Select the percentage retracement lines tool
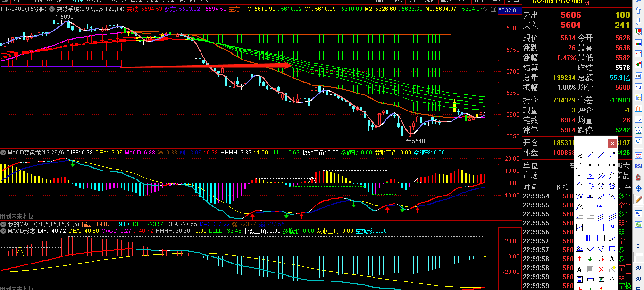Screen dimensions: 644x290 pyautogui.click(x=579, y=216)
